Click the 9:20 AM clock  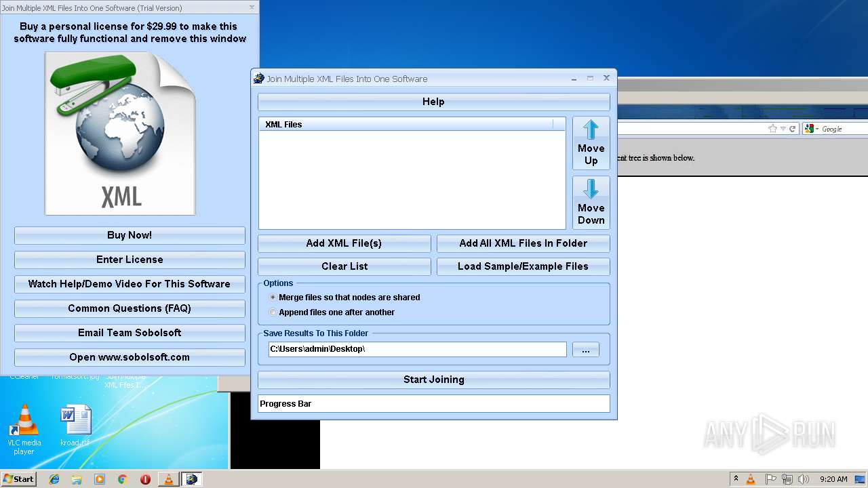click(833, 479)
